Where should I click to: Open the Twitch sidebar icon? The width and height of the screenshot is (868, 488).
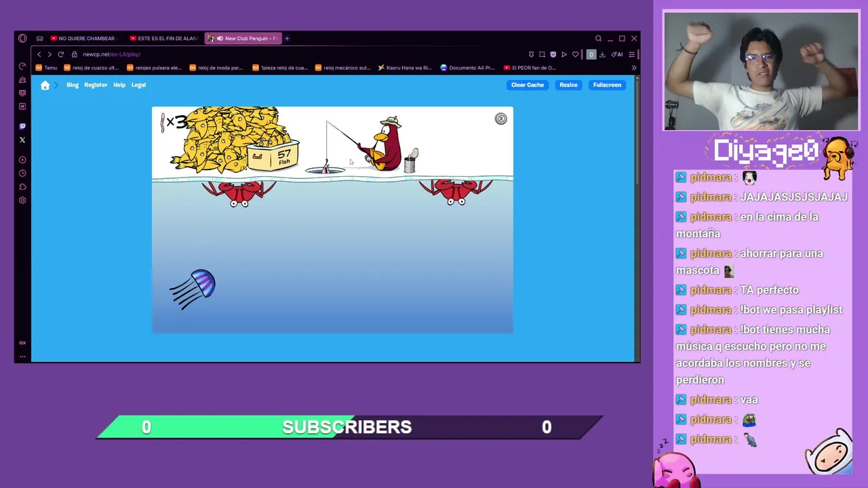(22, 126)
